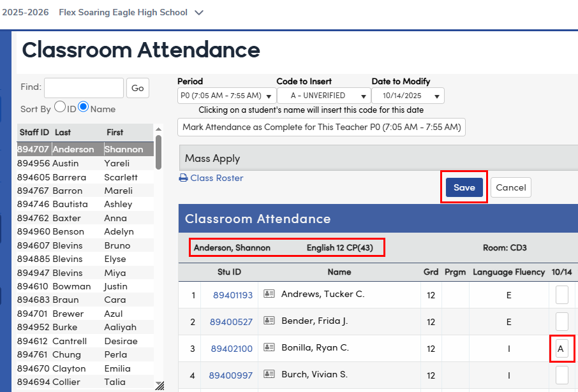The image size is (578, 392).
Task: Select staff row Bowman Justin
Action: point(85,286)
